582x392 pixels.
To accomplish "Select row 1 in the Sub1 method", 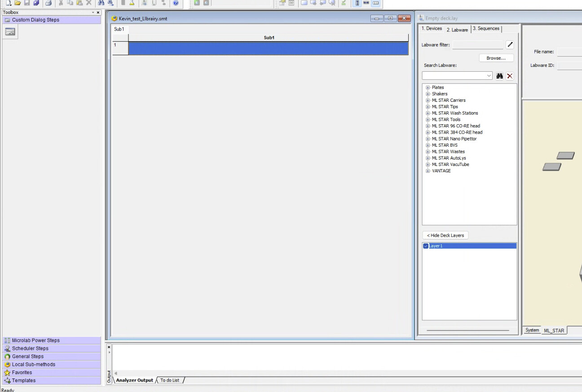I will point(268,48).
